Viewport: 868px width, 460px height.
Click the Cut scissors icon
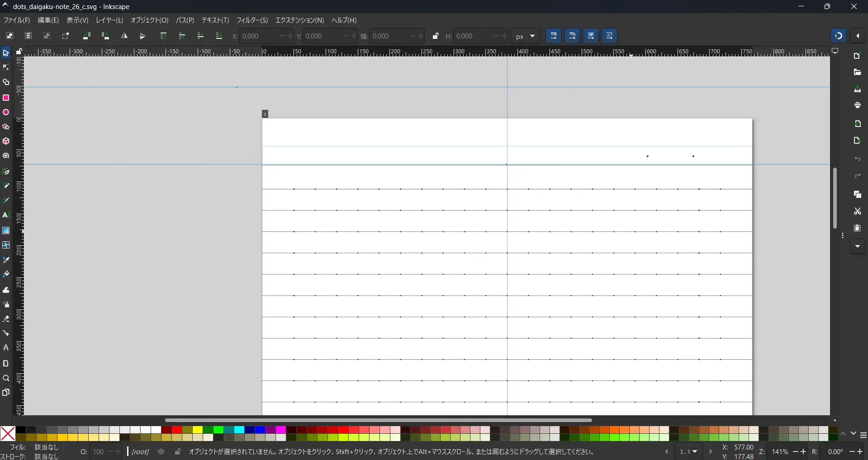(857, 211)
